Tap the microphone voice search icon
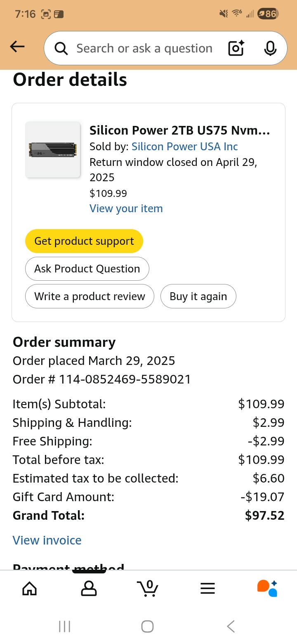Screen dimensions: 297x644 point(270,48)
